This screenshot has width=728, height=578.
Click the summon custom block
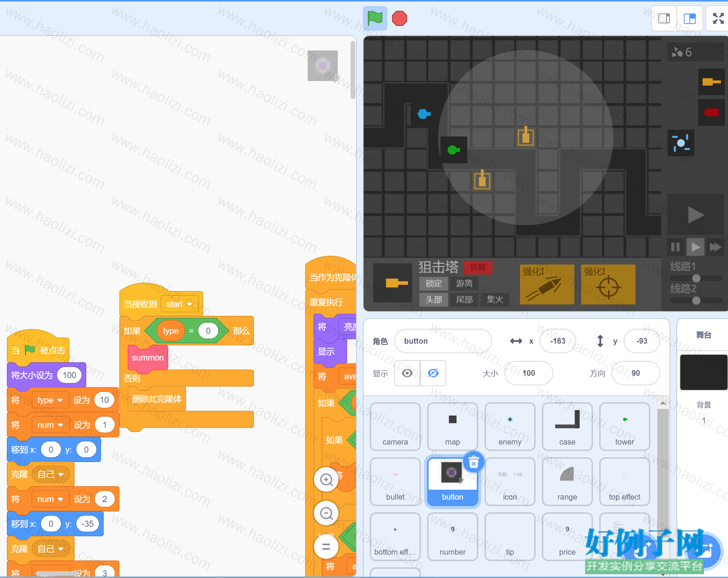click(148, 358)
